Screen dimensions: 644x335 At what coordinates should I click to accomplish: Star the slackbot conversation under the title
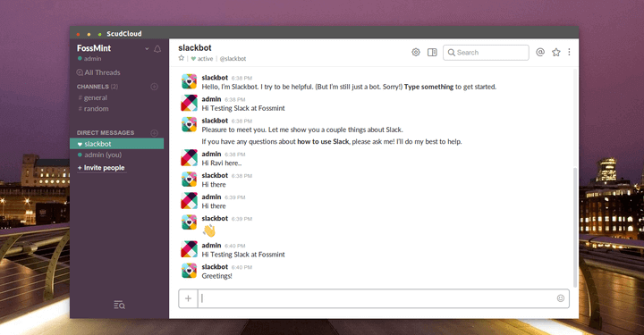click(181, 58)
